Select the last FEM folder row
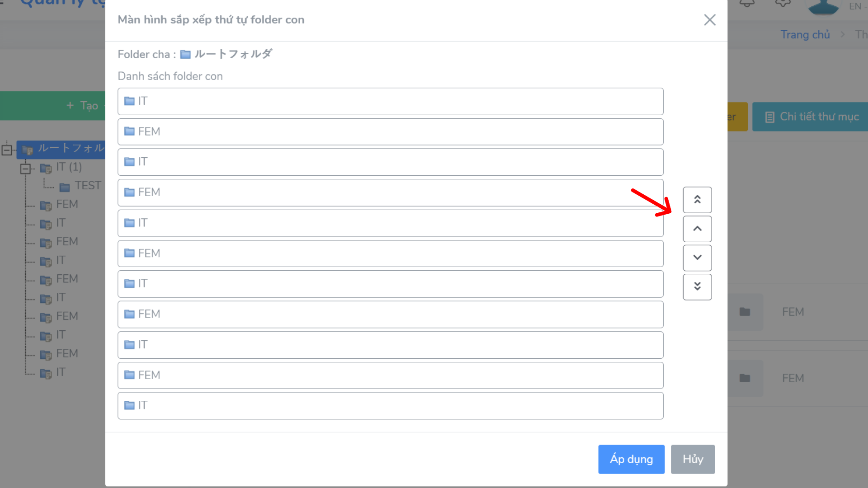This screenshot has width=868, height=488. click(391, 375)
